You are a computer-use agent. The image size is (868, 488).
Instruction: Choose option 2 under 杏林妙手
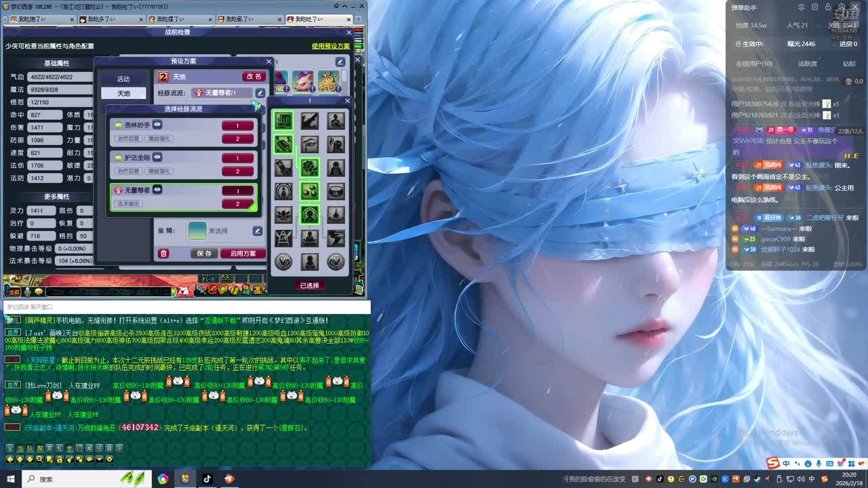tap(237, 139)
